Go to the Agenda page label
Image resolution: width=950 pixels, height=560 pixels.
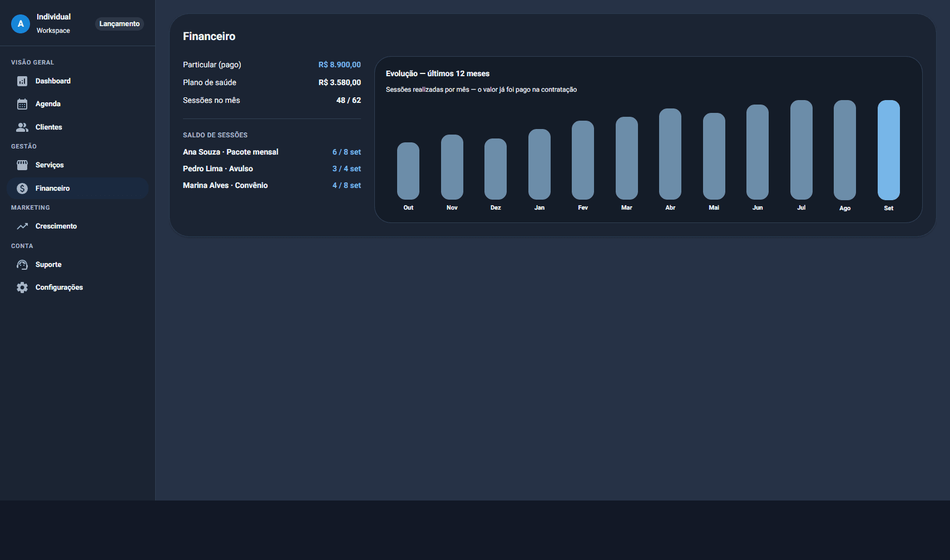point(48,104)
